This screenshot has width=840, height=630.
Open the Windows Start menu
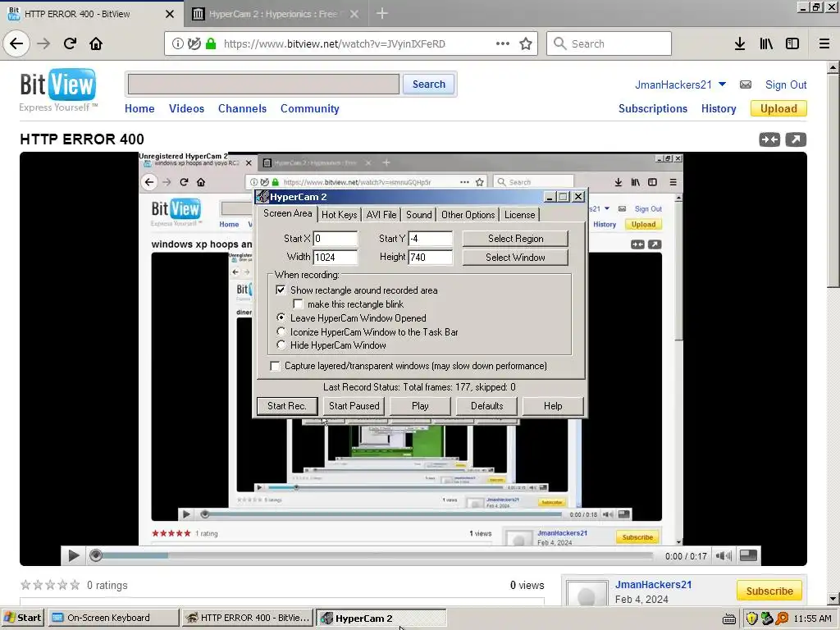(23, 619)
